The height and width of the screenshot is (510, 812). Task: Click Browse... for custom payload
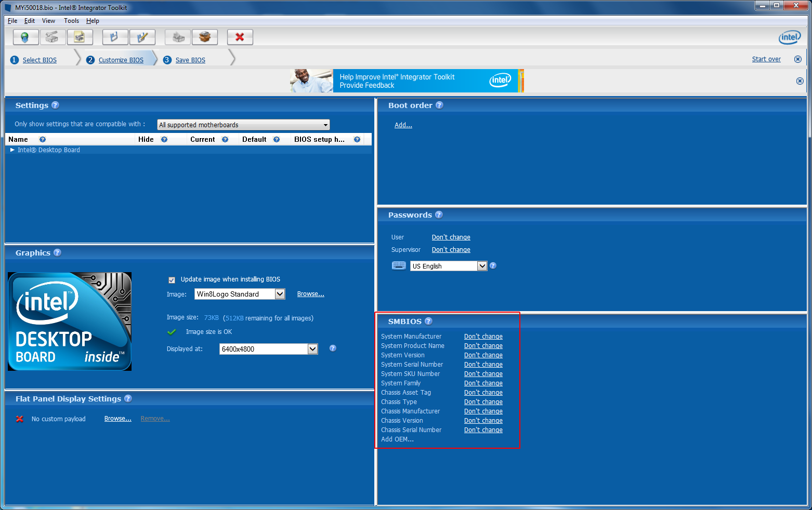pyautogui.click(x=118, y=418)
